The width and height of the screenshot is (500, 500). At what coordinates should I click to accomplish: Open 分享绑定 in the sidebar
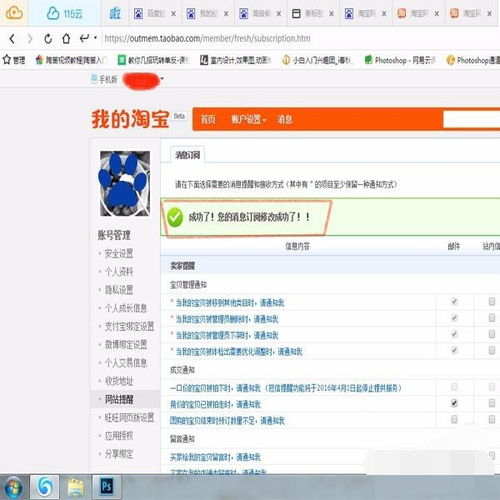pos(119,454)
